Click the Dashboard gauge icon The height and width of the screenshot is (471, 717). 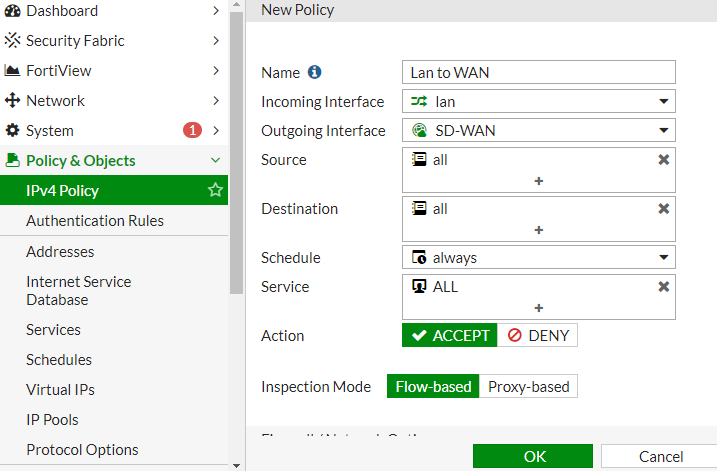click(12, 11)
